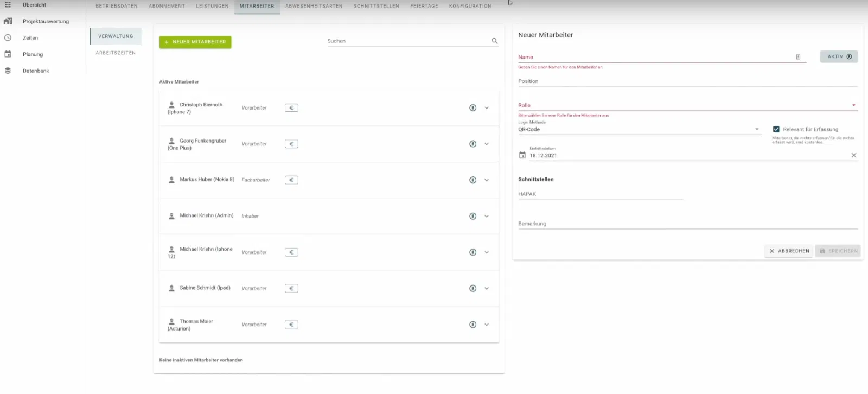Click the search magnifier icon
The width and height of the screenshot is (868, 394).
tap(494, 41)
